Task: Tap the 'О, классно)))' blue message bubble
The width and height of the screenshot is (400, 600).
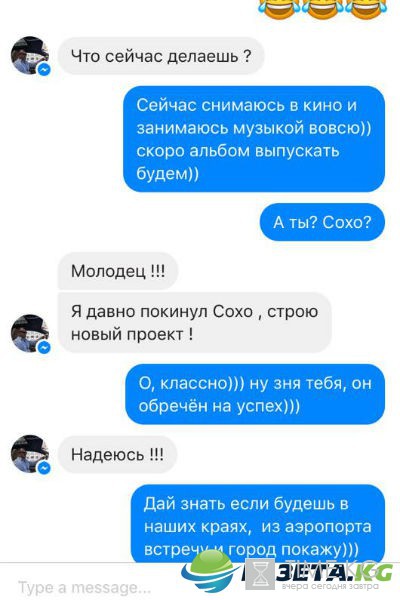Action: (x=255, y=394)
